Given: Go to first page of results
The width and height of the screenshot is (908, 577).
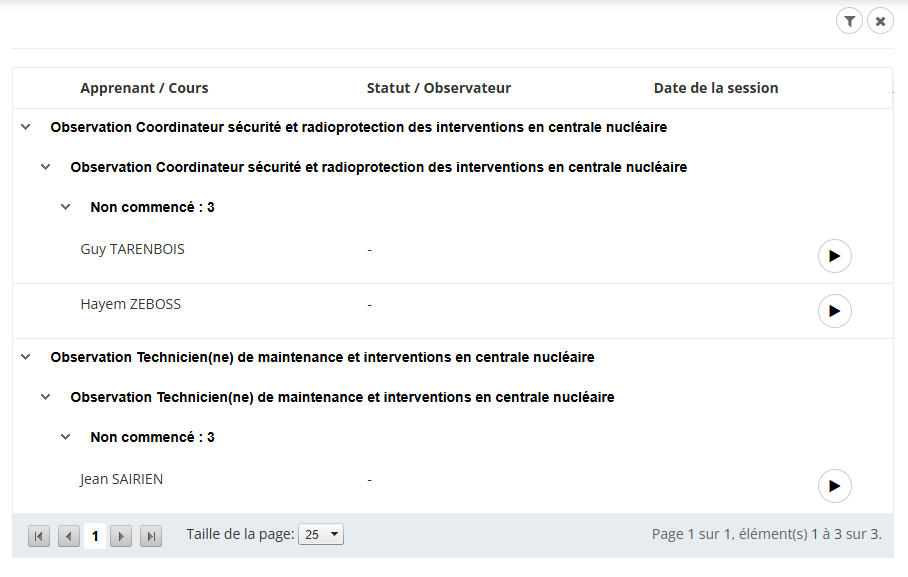Looking at the screenshot, I should (39, 536).
